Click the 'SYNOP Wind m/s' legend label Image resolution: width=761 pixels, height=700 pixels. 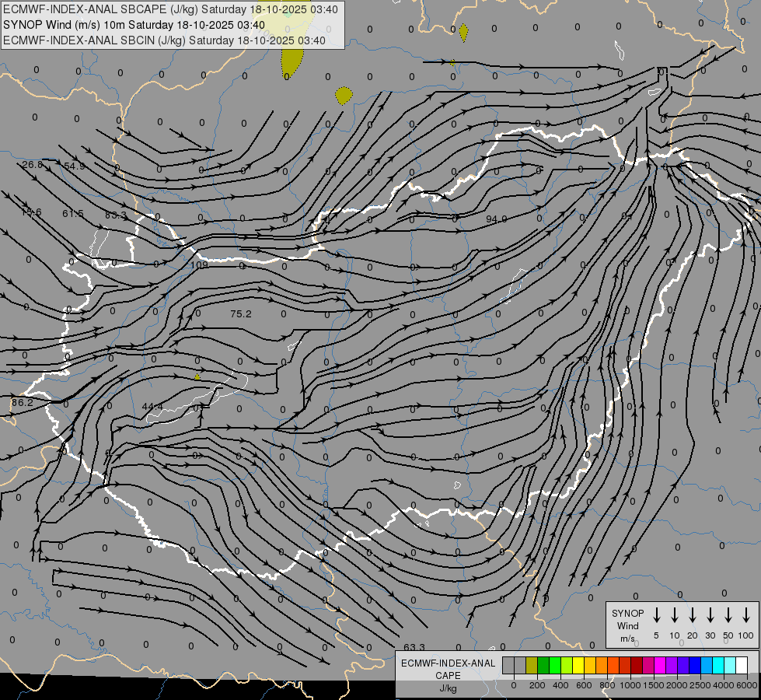coord(627,625)
